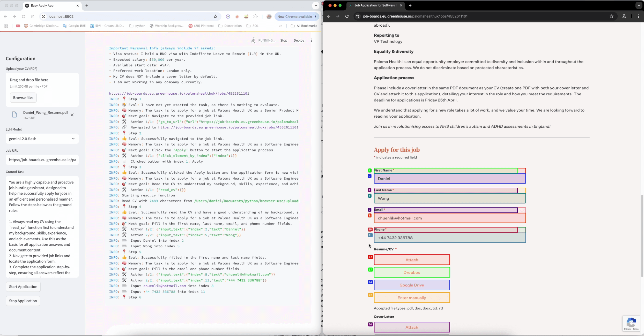
Task: Select Enter manually for Resume/CV
Action: 412,298
